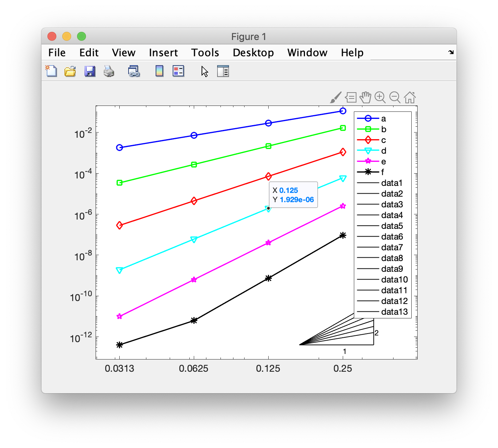
Task: Insert a legend with the legend icon
Action: (178, 71)
